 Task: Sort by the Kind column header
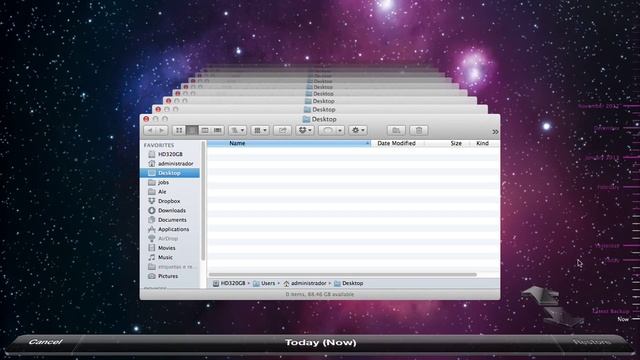pyautogui.click(x=485, y=143)
